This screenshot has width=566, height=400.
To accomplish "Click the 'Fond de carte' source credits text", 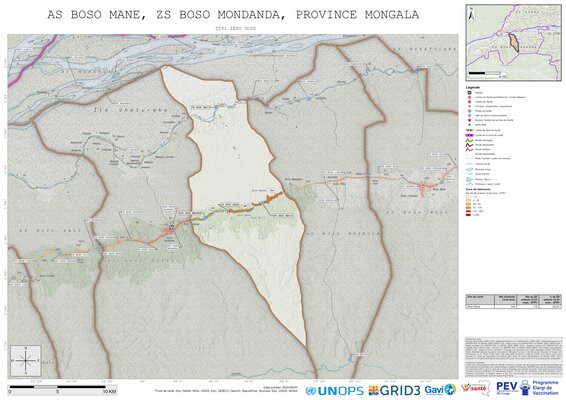I will [226, 391].
